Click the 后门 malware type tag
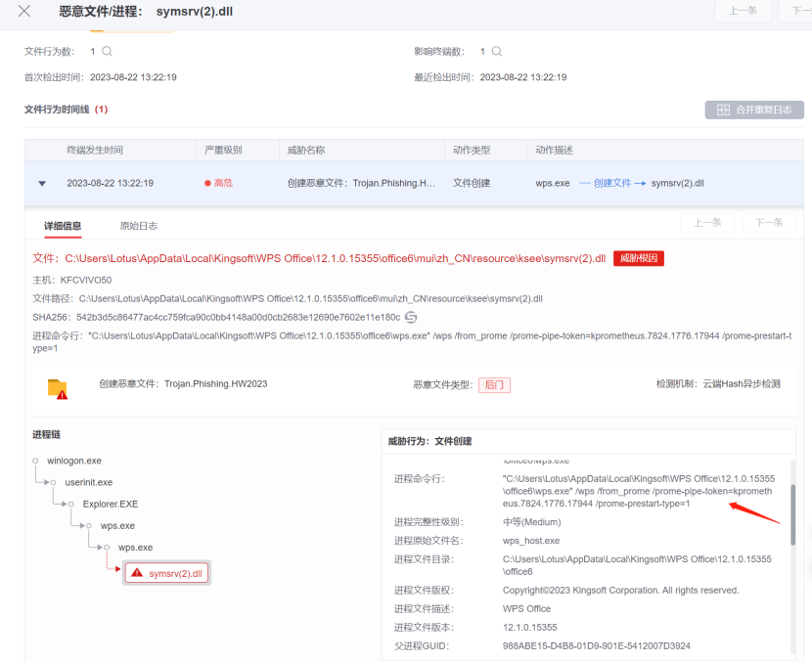 coord(495,385)
